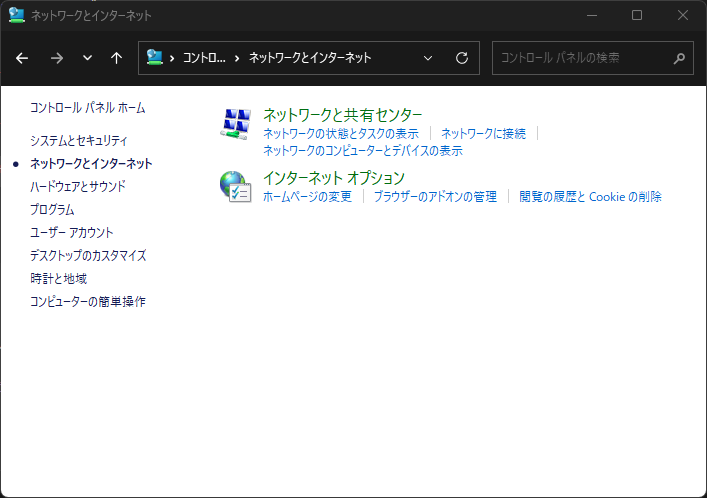Click the search magnifier icon
Viewport: 707px width, 498px height.
679,58
